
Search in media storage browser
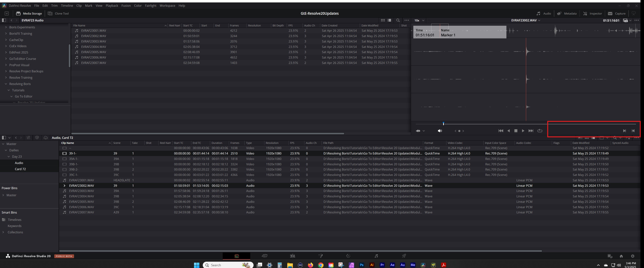click(398, 20)
